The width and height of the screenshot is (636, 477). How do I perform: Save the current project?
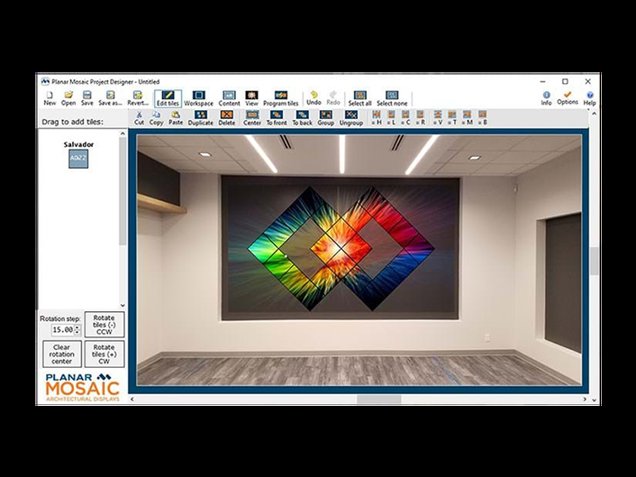click(x=87, y=99)
